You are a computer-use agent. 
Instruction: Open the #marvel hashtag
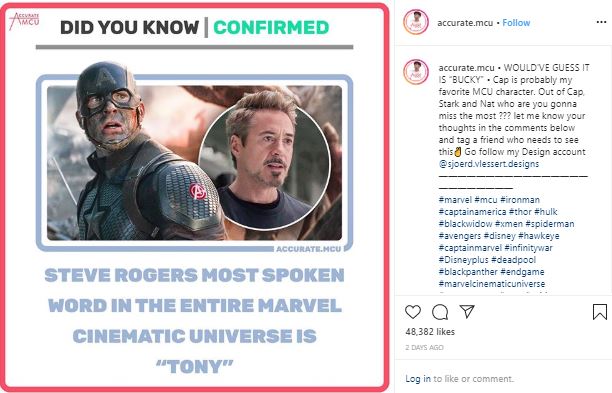455,200
